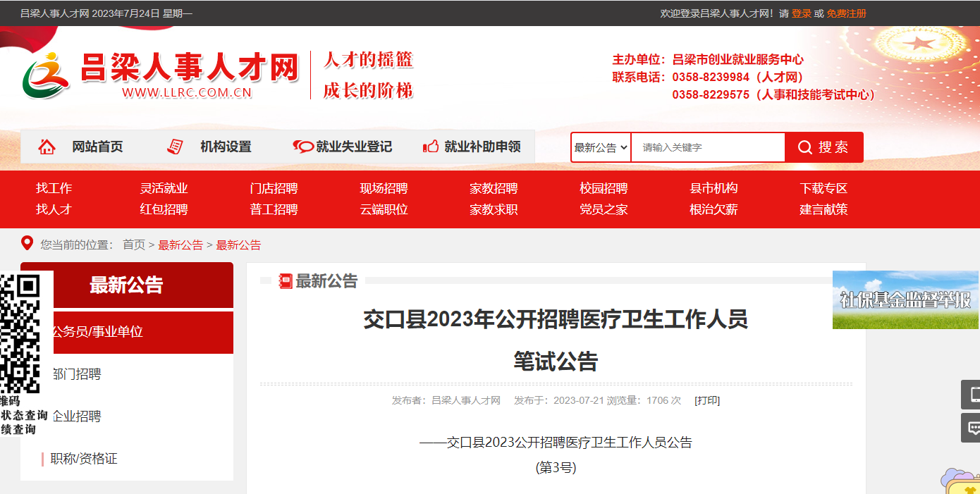Open the 灵活就业 link
The width and height of the screenshot is (980, 494).
tap(164, 188)
